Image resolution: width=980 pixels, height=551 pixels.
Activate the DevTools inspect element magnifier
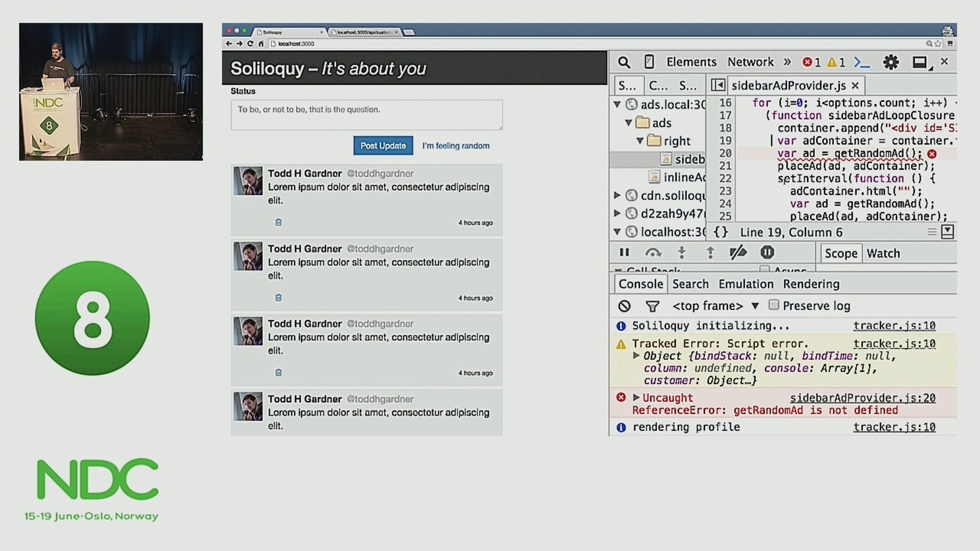click(x=624, y=62)
